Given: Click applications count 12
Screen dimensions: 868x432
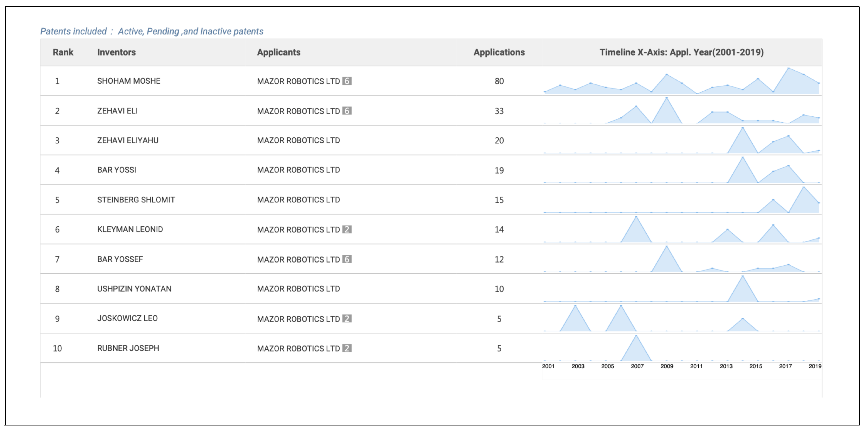Looking at the screenshot, I should [x=499, y=259].
